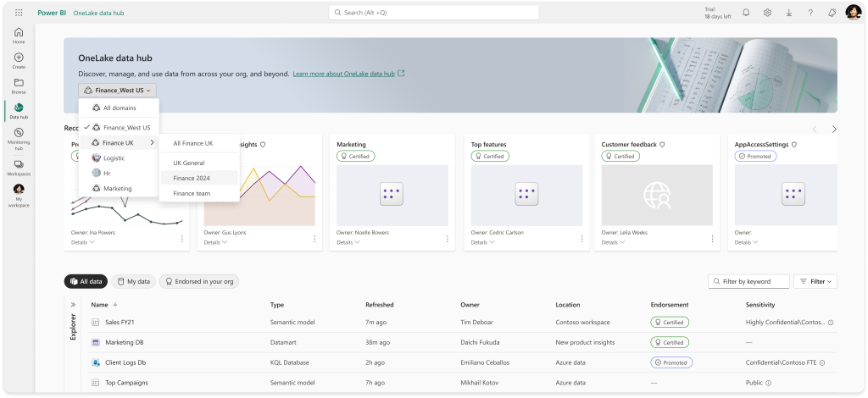
Task: Click the feedback icon beside the help icon
Action: (832, 13)
